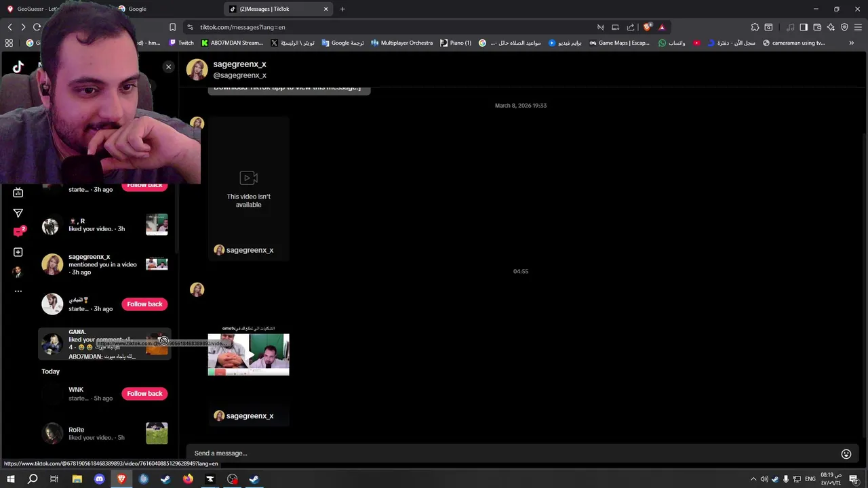The width and height of the screenshot is (868, 488).
Task: Open the sagegreenx_x mention notification
Action: pos(105,264)
